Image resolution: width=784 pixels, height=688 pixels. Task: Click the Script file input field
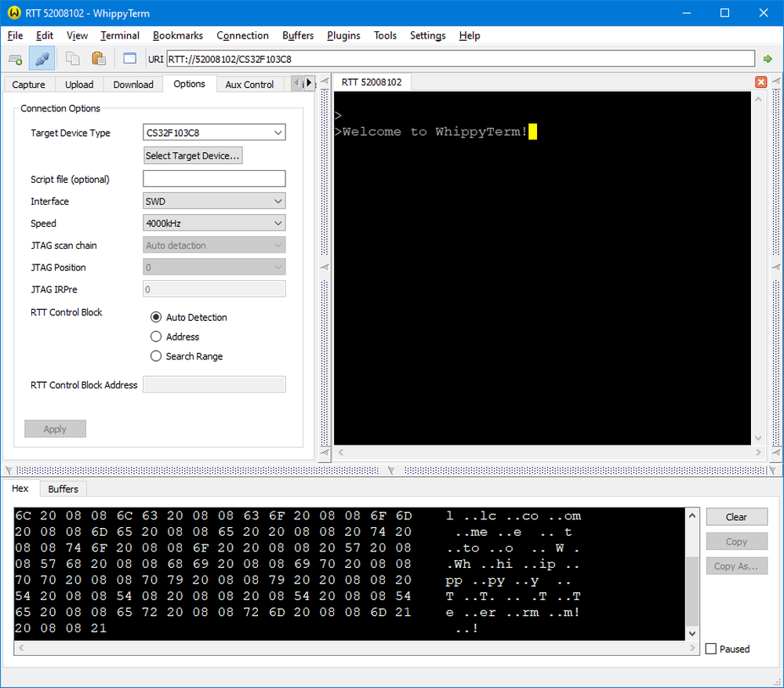pyautogui.click(x=214, y=179)
